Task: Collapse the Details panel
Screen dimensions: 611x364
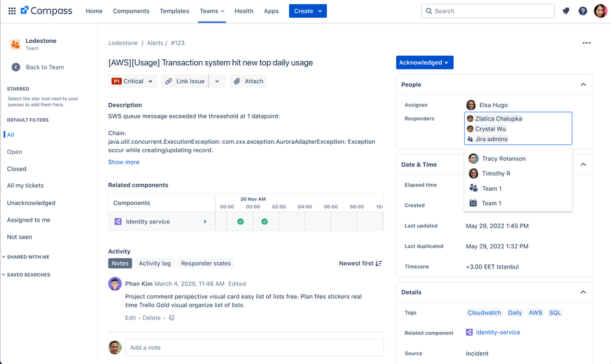Action: [583, 292]
